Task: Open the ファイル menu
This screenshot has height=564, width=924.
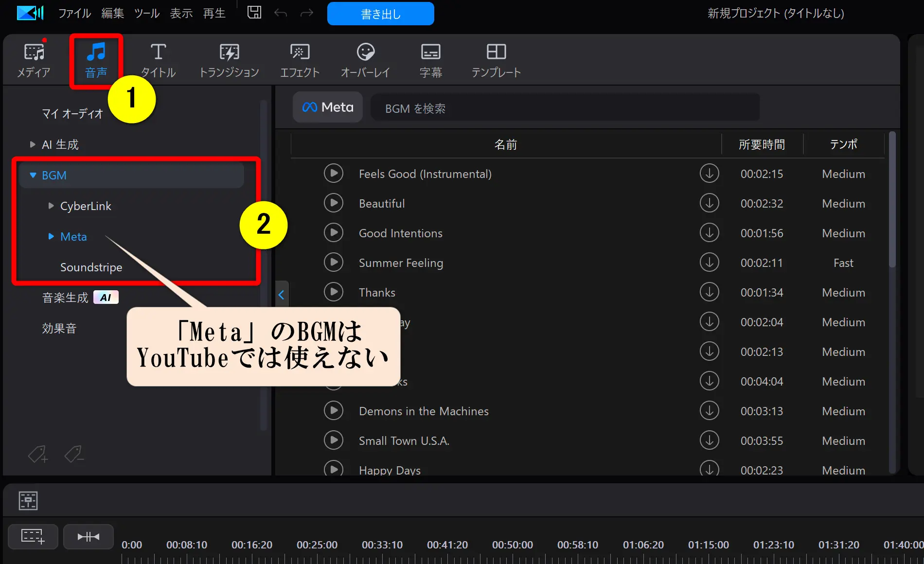Action: tap(74, 13)
